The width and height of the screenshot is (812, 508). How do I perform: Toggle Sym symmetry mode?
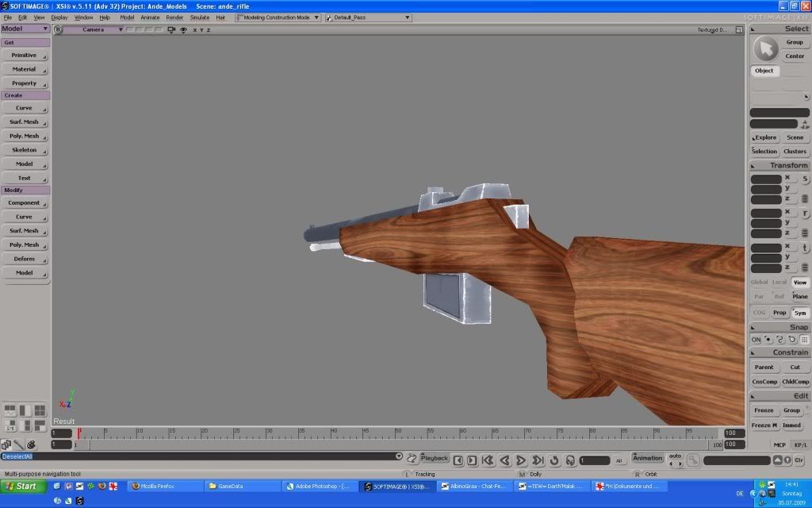click(x=800, y=313)
